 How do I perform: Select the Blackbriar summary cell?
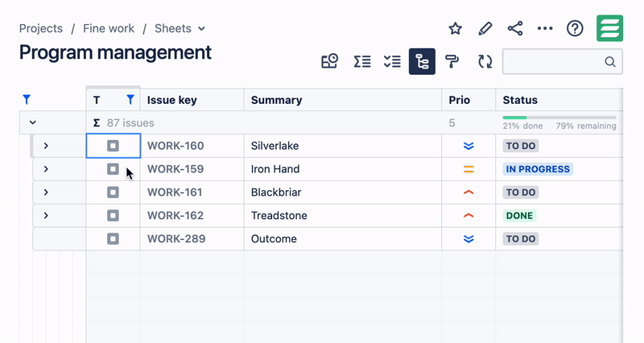point(343,192)
